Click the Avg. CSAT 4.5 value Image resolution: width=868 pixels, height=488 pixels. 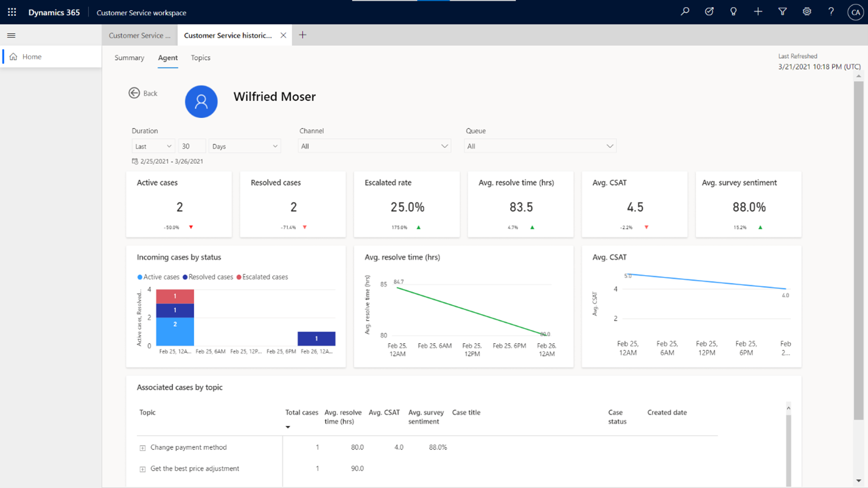[x=635, y=207]
